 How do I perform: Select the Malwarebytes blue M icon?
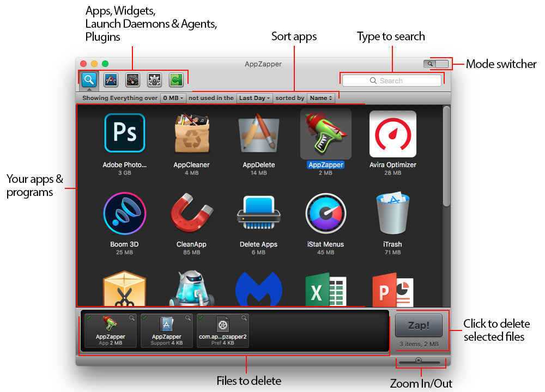[258, 289]
